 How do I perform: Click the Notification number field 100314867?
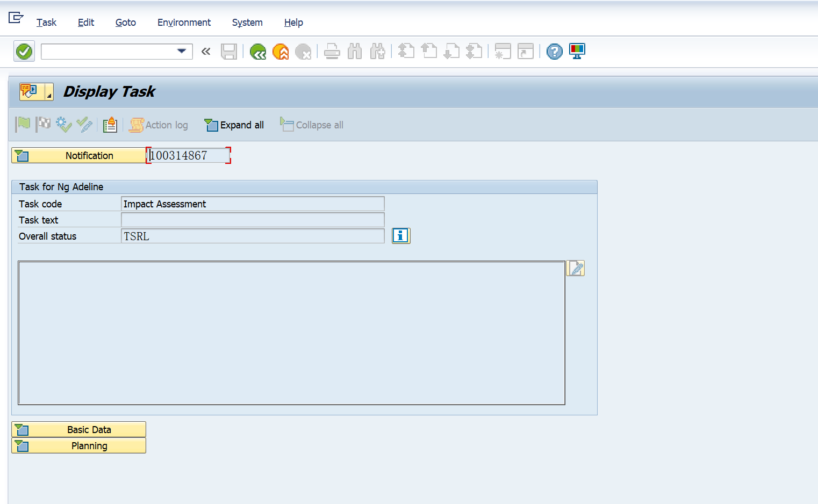point(189,156)
